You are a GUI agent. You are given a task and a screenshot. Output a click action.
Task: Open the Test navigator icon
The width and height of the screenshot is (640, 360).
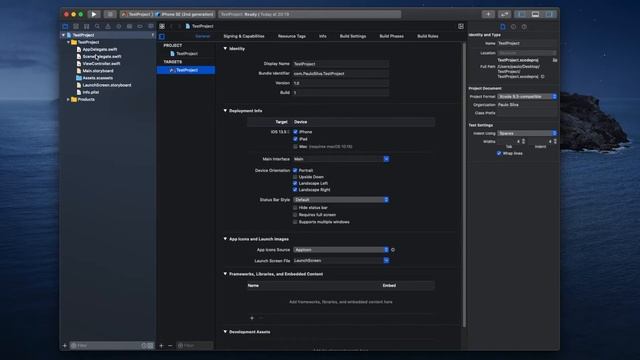click(x=119, y=26)
